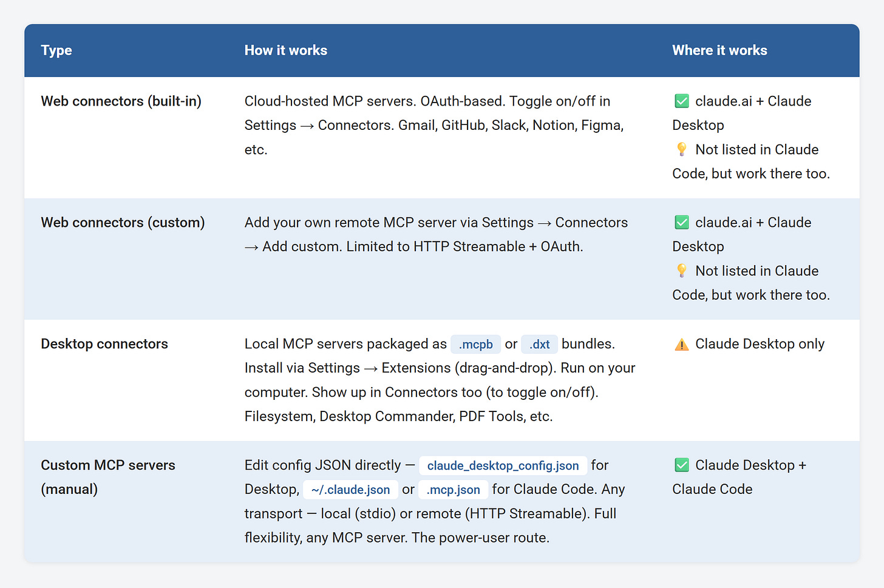Select the Desktop connectors row label
884x588 pixels.
pos(104,343)
